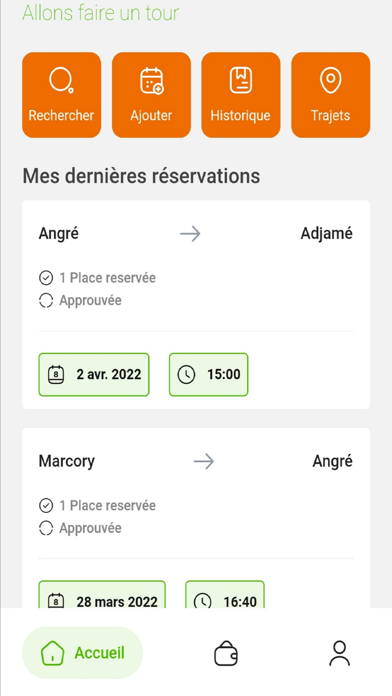
Task: Open the Angré to Adjamé reservation card
Action: [x=196, y=304]
